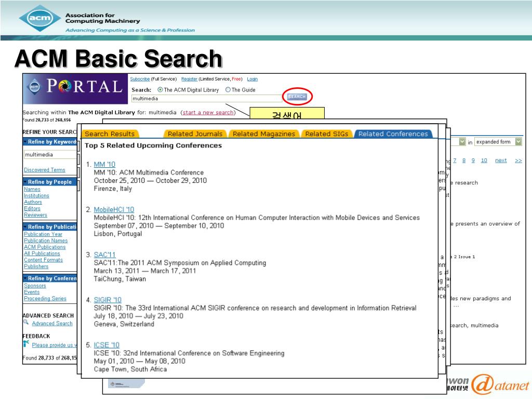Refine people by Names
Image resolution: width=532 pixels, height=399 pixels.
[32, 189]
